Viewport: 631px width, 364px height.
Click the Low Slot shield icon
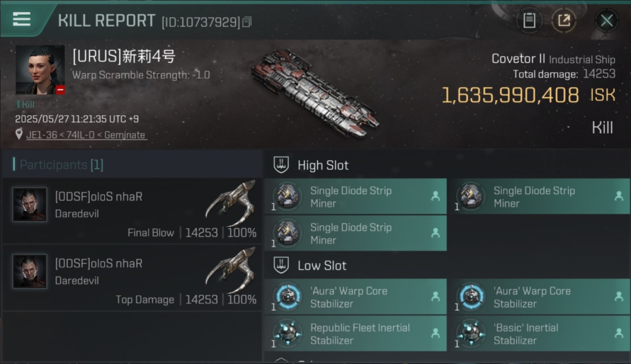pyautogui.click(x=282, y=265)
